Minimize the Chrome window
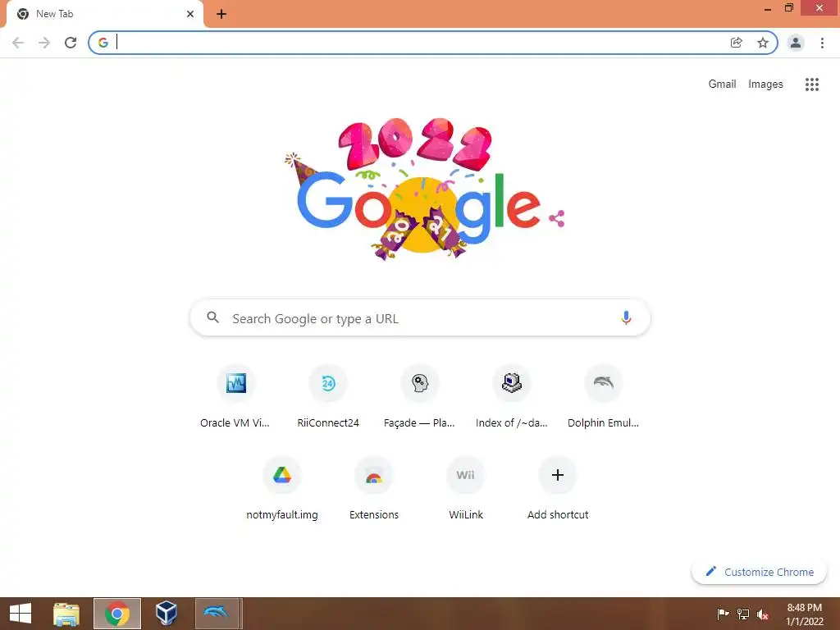Viewport: 840px width, 630px height. click(x=767, y=8)
